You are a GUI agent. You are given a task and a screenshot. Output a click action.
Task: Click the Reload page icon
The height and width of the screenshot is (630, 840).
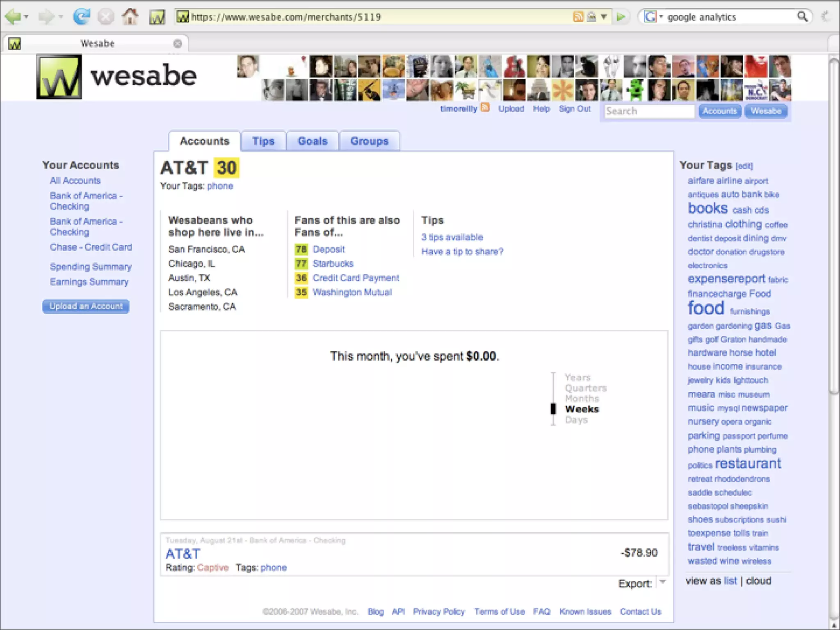click(82, 17)
